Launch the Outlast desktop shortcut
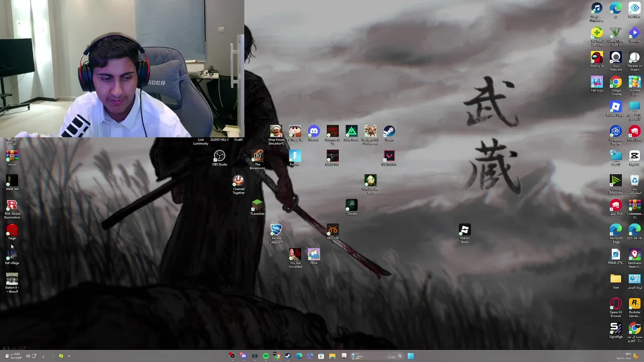 click(351, 207)
